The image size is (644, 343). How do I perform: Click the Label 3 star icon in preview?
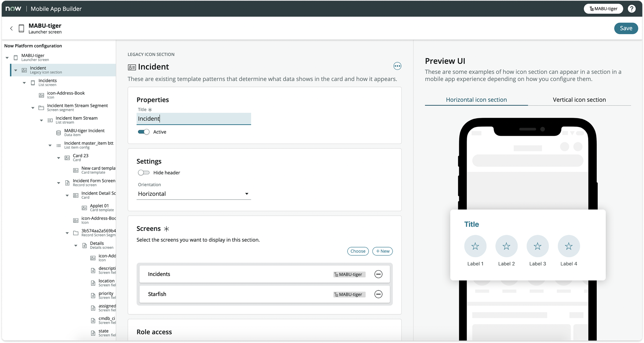tap(537, 246)
